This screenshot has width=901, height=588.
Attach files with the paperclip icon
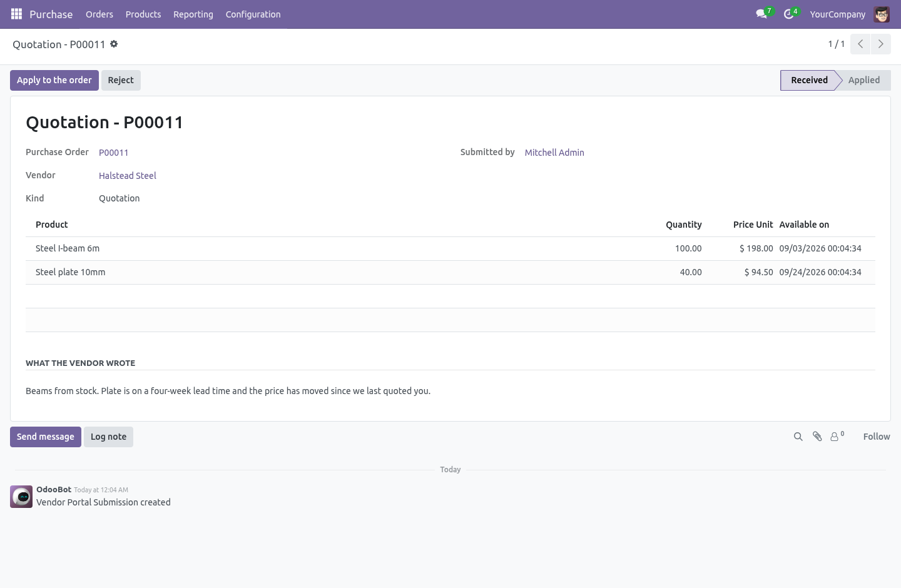tap(817, 437)
